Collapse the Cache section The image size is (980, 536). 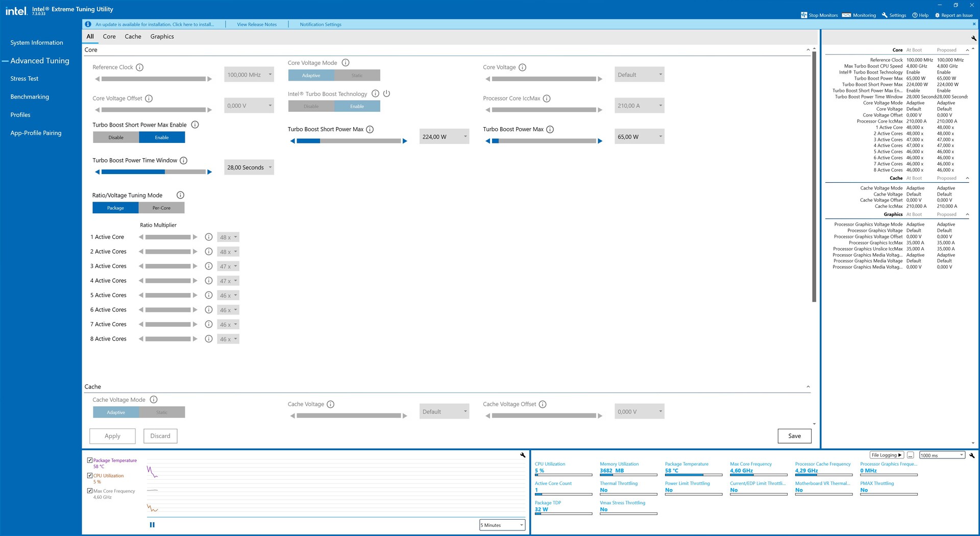[x=808, y=387]
